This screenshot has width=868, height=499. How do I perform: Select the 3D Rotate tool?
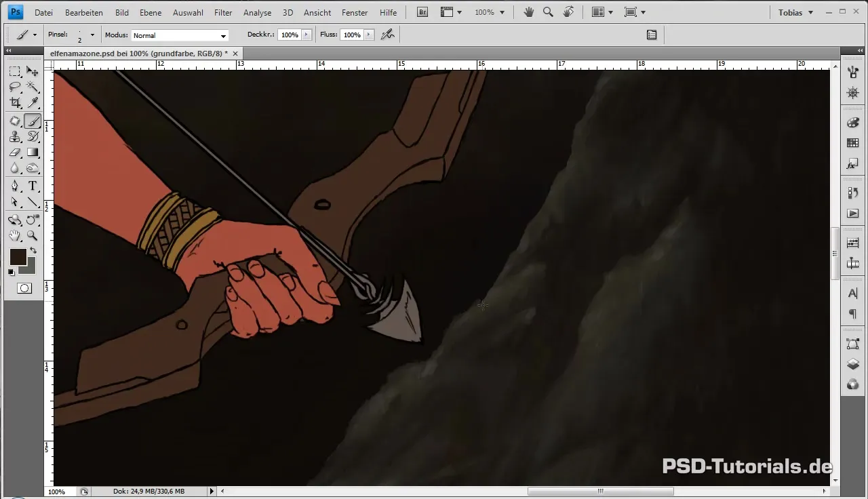[15, 220]
